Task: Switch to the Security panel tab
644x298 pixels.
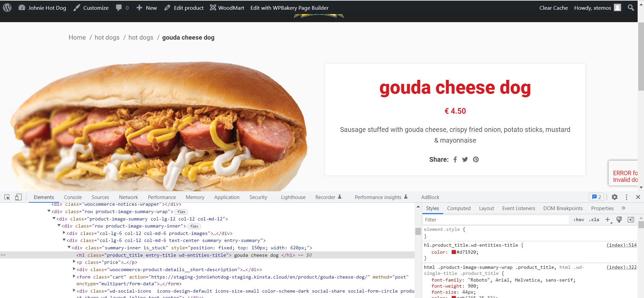Action: tap(258, 197)
